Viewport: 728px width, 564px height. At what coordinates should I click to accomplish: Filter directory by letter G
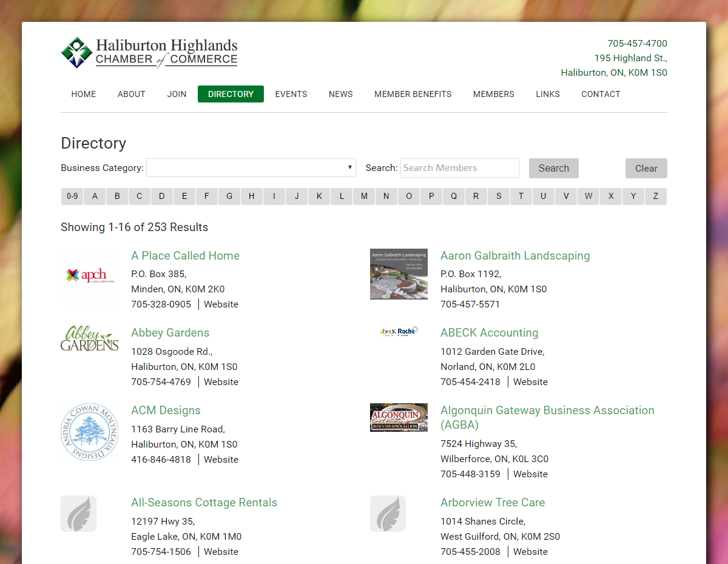click(x=229, y=196)
